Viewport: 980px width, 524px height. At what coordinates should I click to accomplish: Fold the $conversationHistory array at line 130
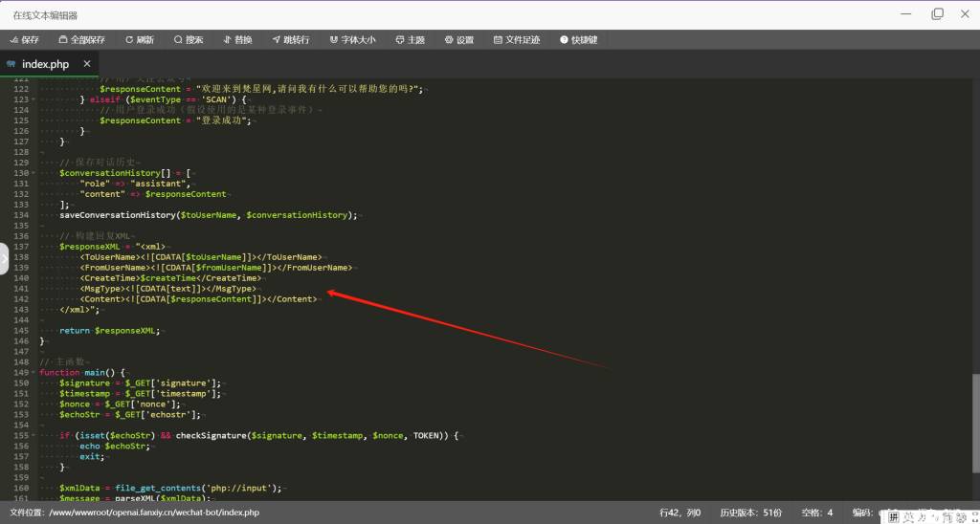pos(33,173)
